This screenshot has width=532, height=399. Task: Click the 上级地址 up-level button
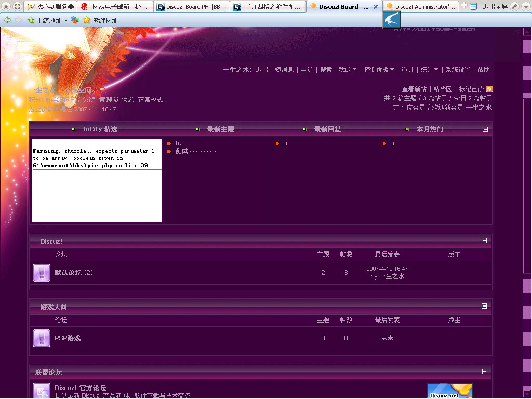point(45,20)
